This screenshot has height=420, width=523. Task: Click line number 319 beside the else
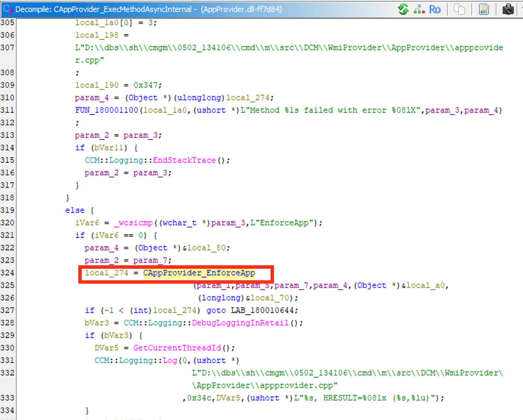pyautogui.click(x=7, y=210)
